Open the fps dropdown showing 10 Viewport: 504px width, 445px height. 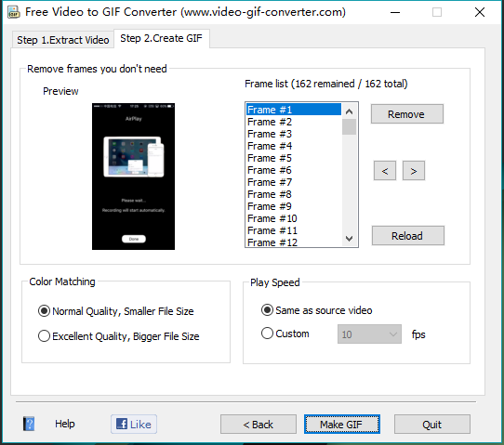(x=369, y=334)
